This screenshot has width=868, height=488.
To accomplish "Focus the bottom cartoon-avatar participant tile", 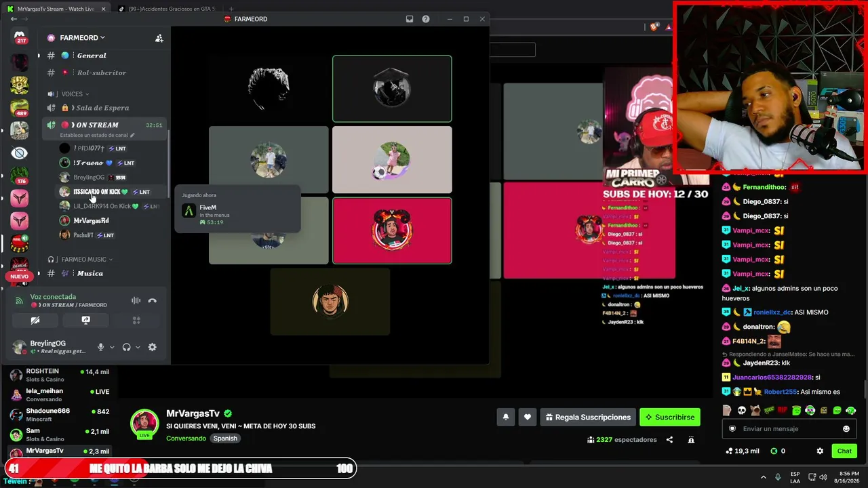I will point(330,302).
